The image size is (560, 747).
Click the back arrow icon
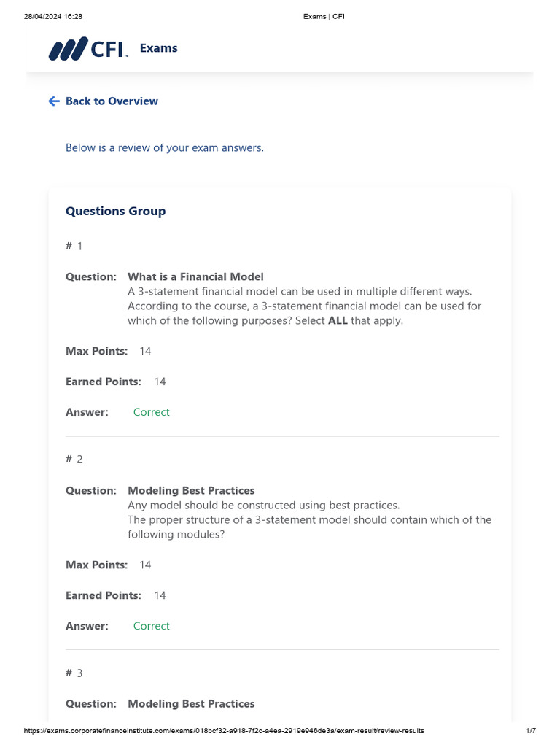click(x=54, y=101)
